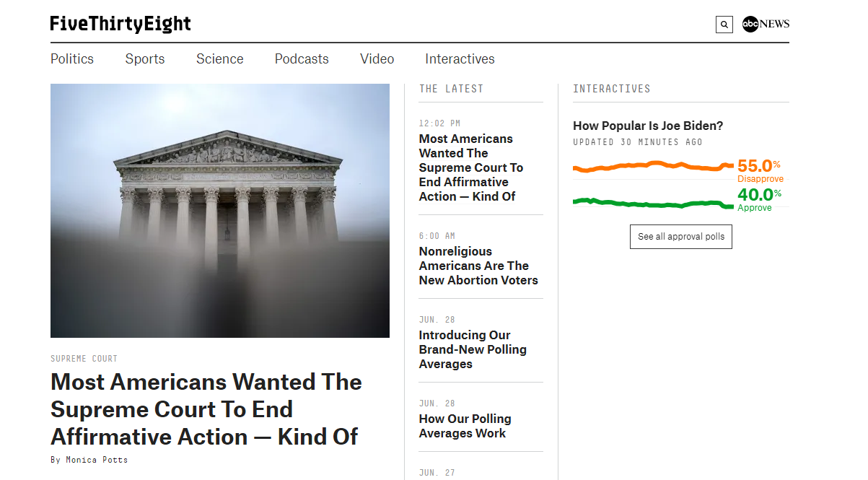Click the orange Disapprove label
This screenshot has width=868, height=480.
760,179
